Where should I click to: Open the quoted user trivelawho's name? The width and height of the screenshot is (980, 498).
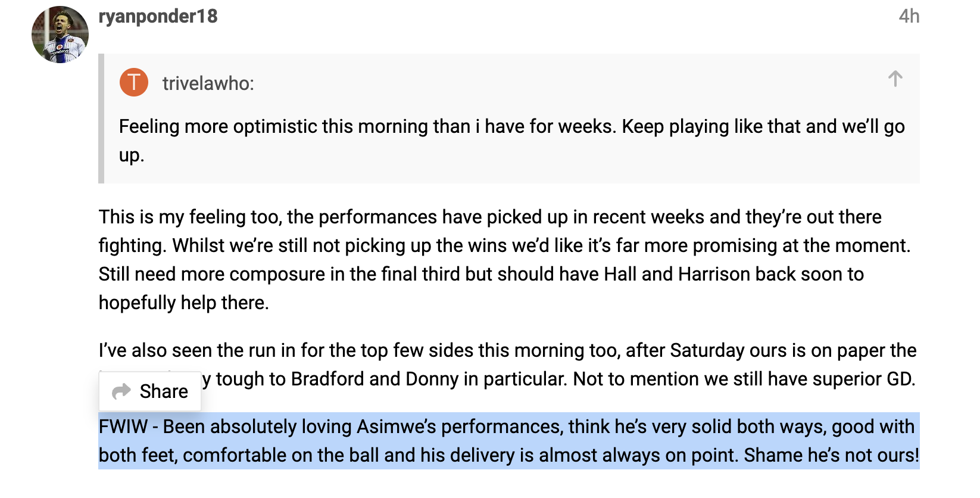pos(208,83)
